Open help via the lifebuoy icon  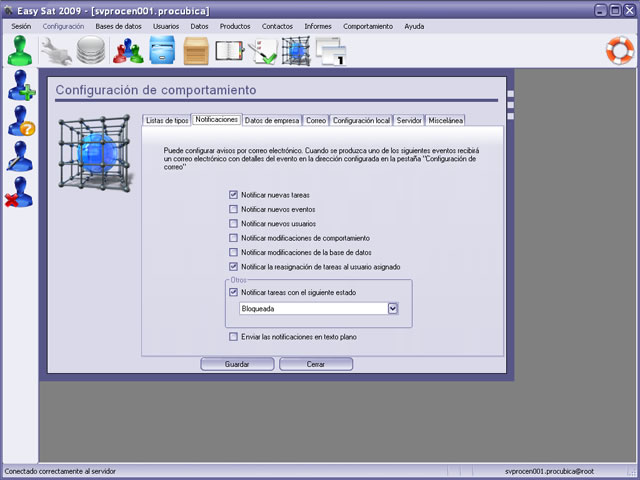(620, 50)
